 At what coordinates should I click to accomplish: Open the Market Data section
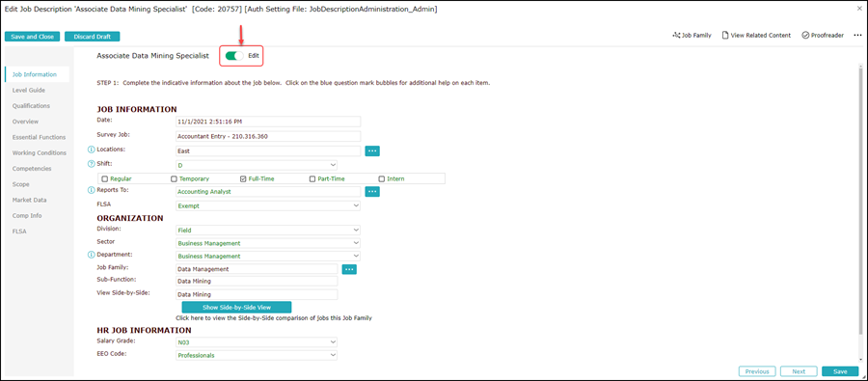29,200
